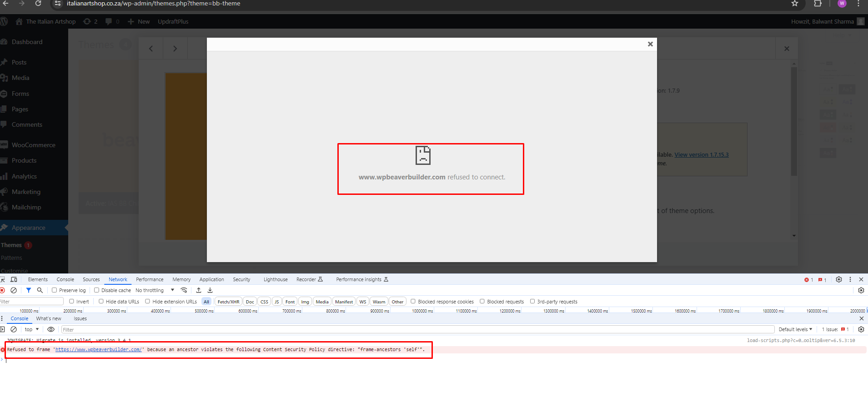Bookmark this page with star icon
The height and width of the screenshot is (417, 868).
click(x=795, y=4)
